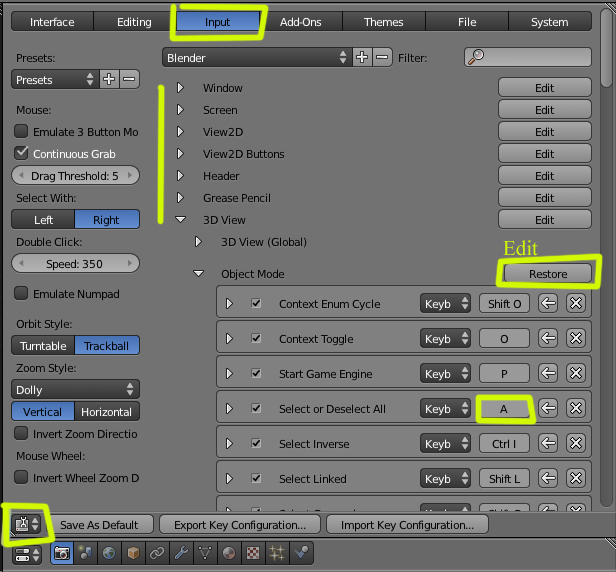This screenshot has width=616, height=572.
Task: Expand the Grease Pencil keymap category
Action: point(180,198)
